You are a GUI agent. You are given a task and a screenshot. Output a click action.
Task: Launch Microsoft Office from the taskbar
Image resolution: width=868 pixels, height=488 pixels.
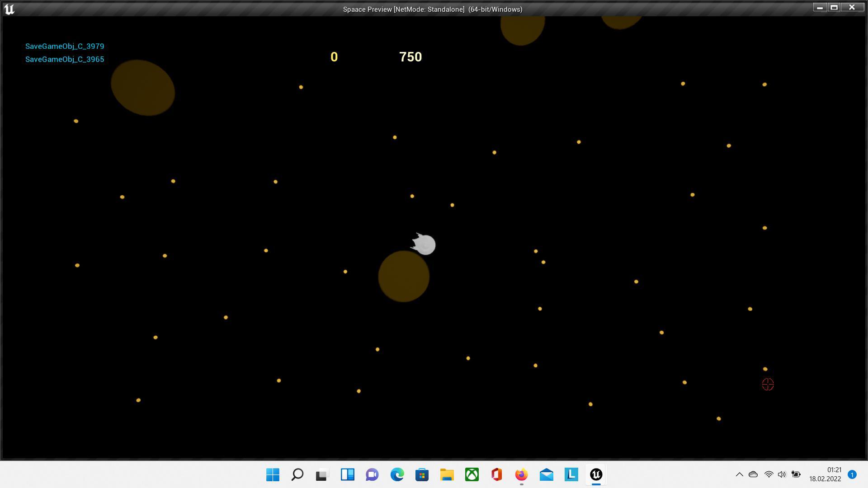[x=496, y=474]
